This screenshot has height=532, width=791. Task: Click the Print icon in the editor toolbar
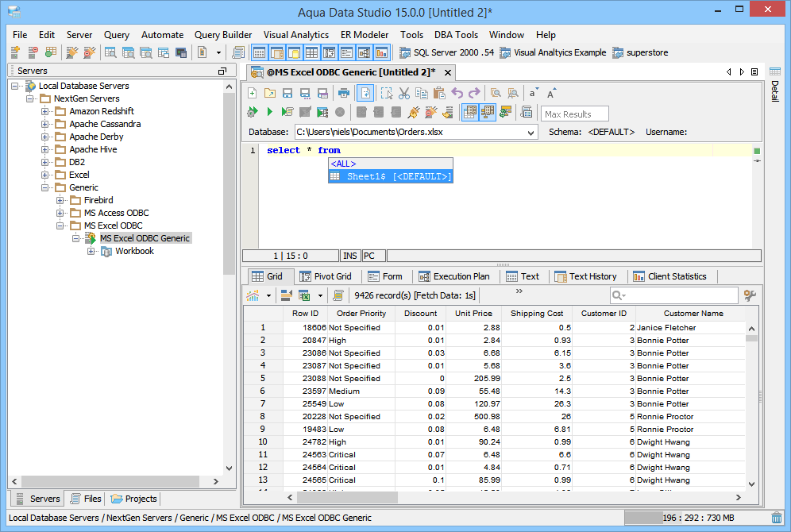coord(344,93)
